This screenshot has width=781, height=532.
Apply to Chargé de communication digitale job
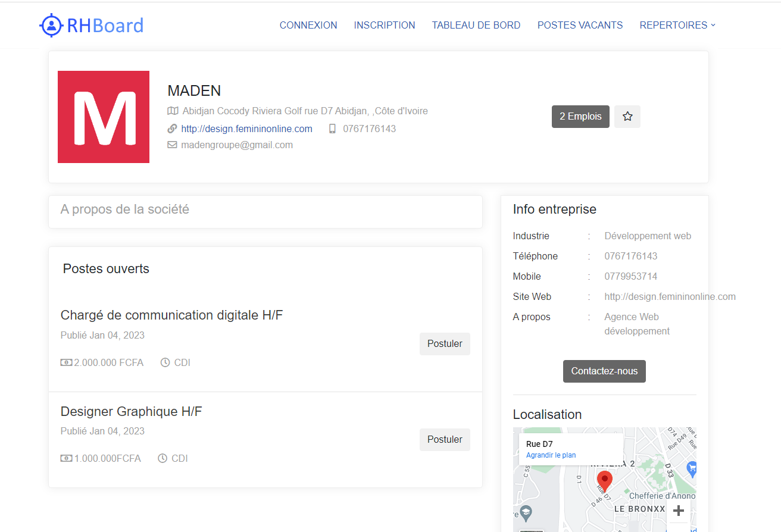pos(445,343)
